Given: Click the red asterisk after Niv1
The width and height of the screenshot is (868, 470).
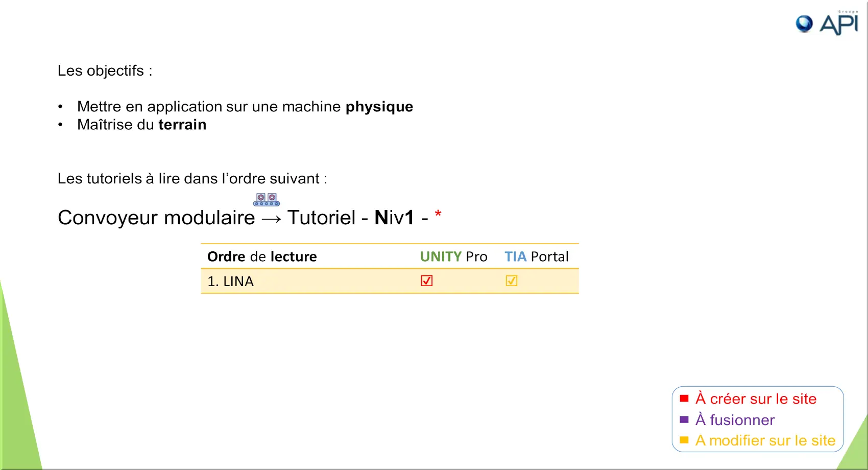Looking at the screenshot, I should click(438, 214).
